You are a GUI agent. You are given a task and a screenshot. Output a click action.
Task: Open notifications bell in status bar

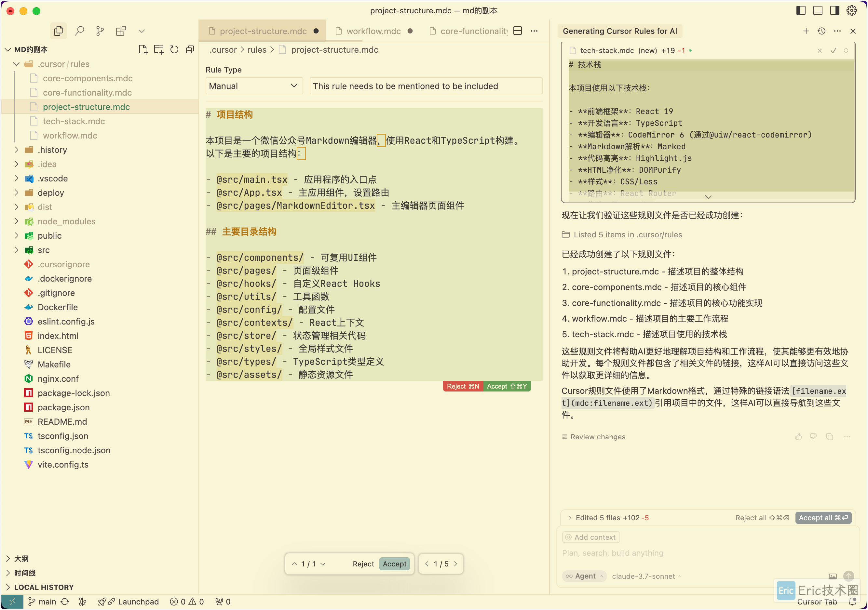pos(852,602)
